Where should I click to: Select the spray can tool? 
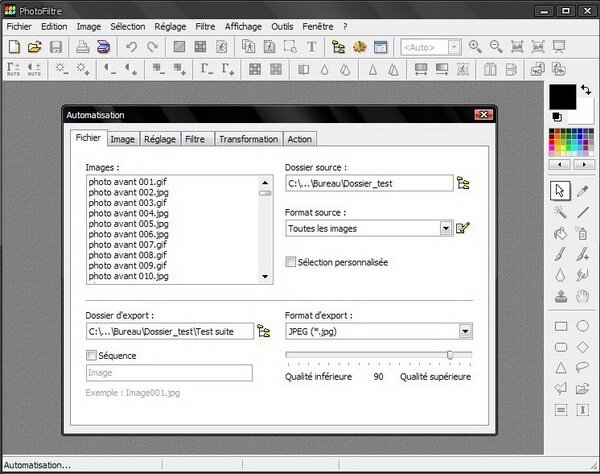pos(582,233)
